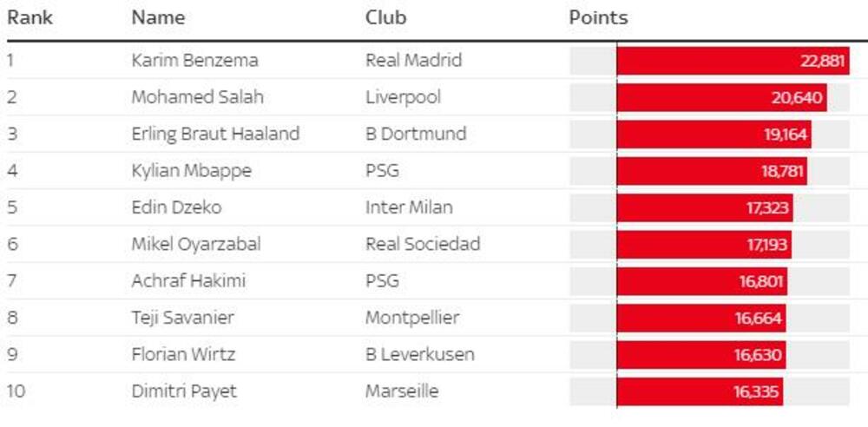Select Teji Savanier's name
This screenshot has width=868, height=427.
tap(182, 318)
